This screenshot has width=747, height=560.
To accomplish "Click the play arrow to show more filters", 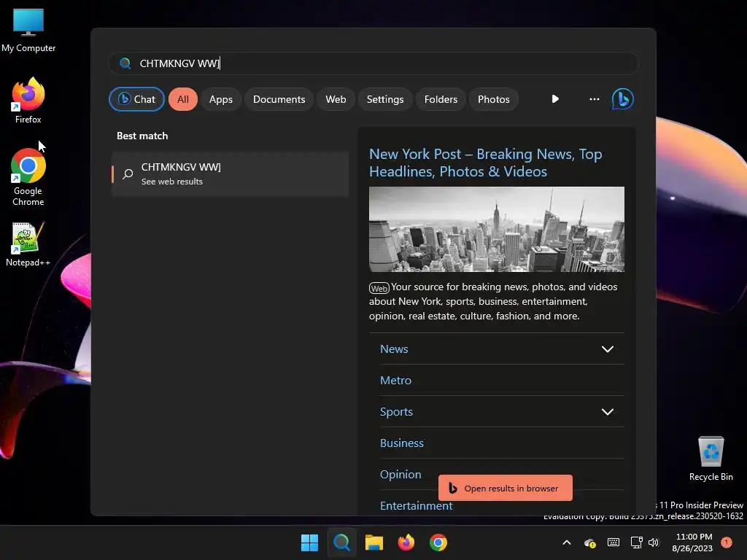I will click(x=555, y=99).
